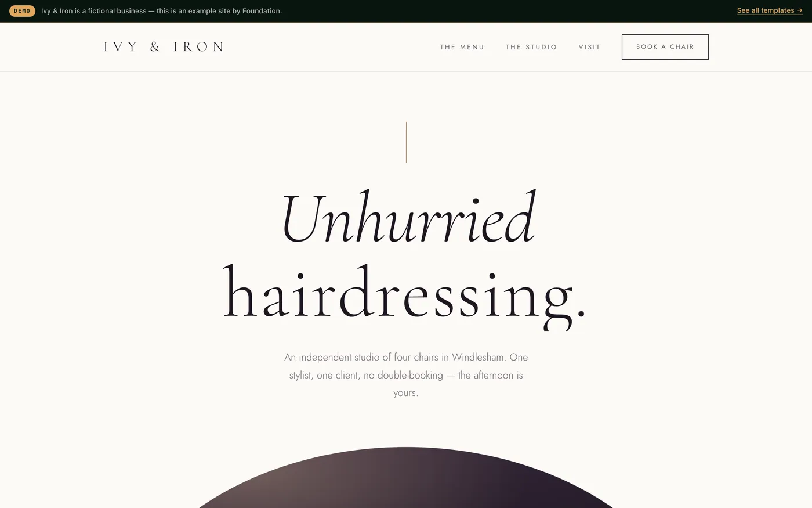
Task: Select the Visit nav item
Action: click(589, 47)
